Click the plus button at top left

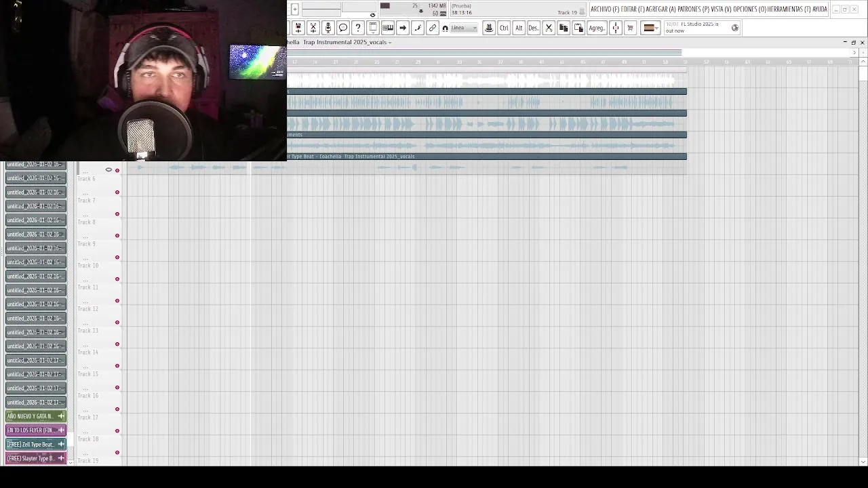294,9
